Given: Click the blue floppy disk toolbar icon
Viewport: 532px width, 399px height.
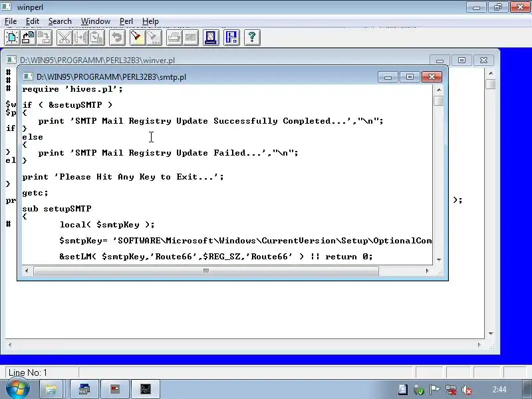Looking at the screenshot, I should [x=231, y=37].
